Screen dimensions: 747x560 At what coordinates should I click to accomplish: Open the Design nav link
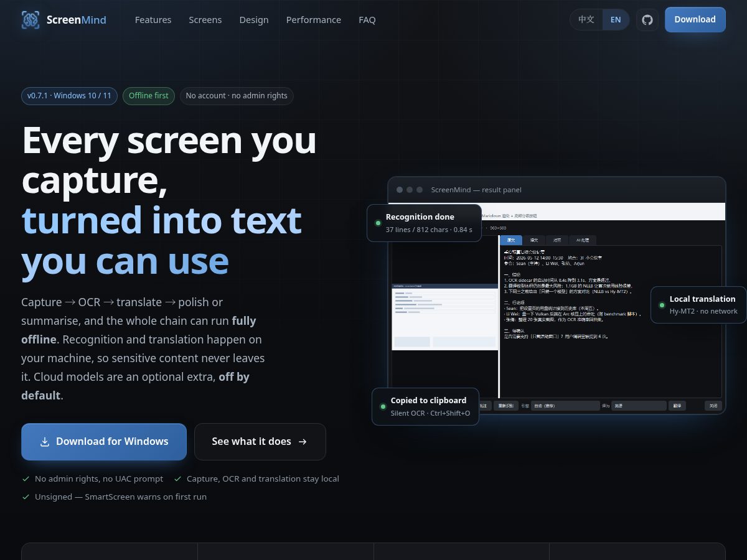[x=254, y=20]
